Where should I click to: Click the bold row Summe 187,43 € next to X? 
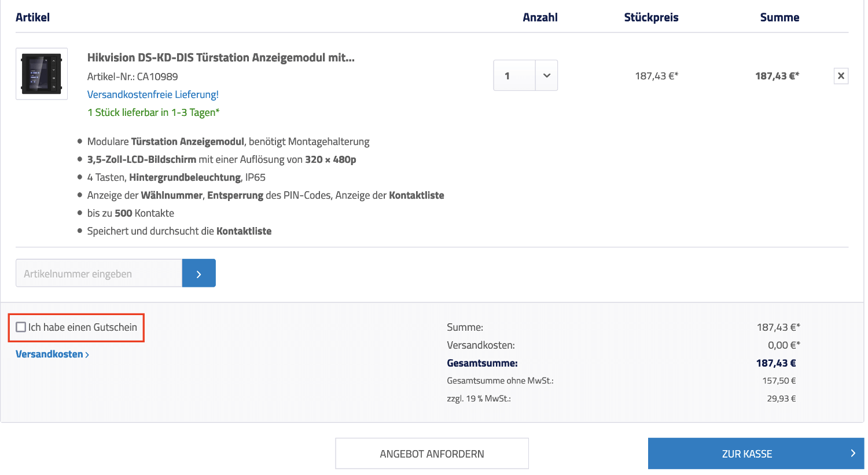point(777,76)
